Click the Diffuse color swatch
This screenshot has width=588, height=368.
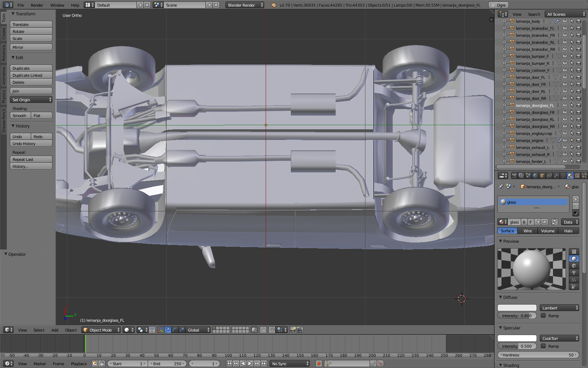click(x=517, y=308)
